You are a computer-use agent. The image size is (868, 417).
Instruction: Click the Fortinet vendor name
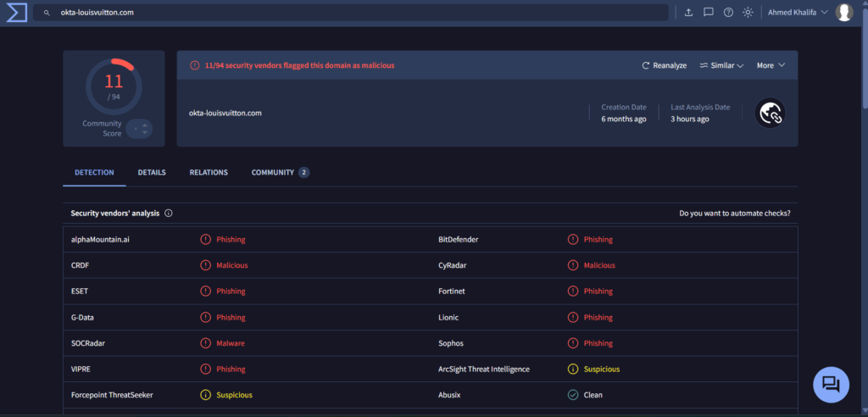[x=451, y=292]
